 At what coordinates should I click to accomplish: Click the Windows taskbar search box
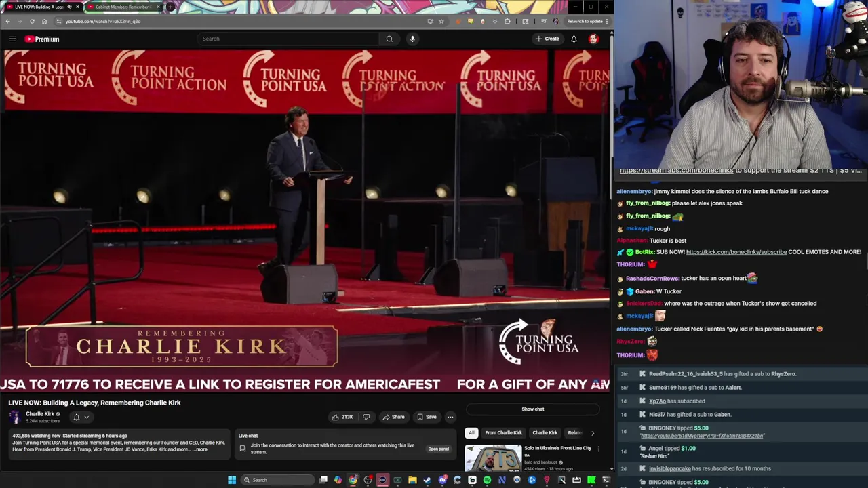277,480
